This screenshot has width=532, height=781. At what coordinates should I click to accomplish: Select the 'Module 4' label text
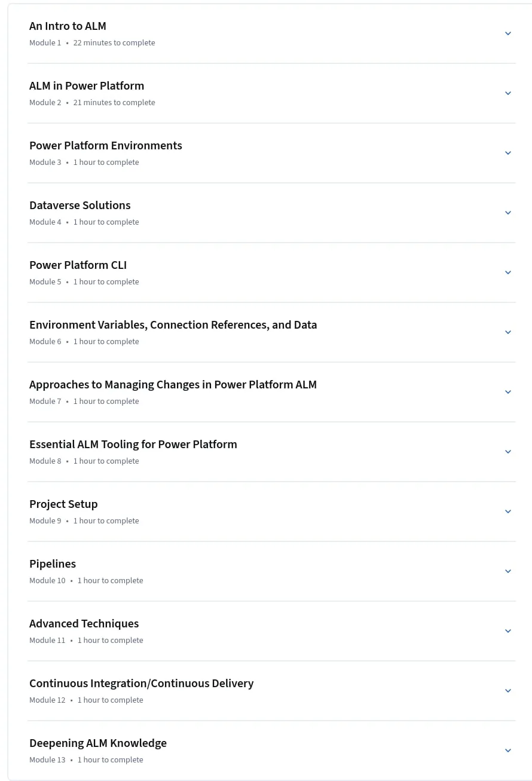point(45,222)
